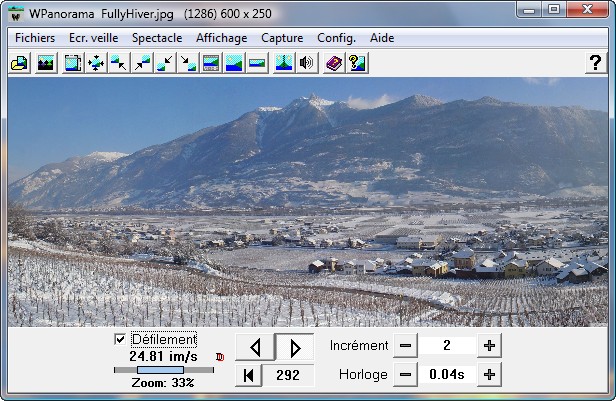Image resolution: width=616 pixels, height=401 pixels.
Task: Maximize the WPanorama window
Action: (x=554, y=10)
